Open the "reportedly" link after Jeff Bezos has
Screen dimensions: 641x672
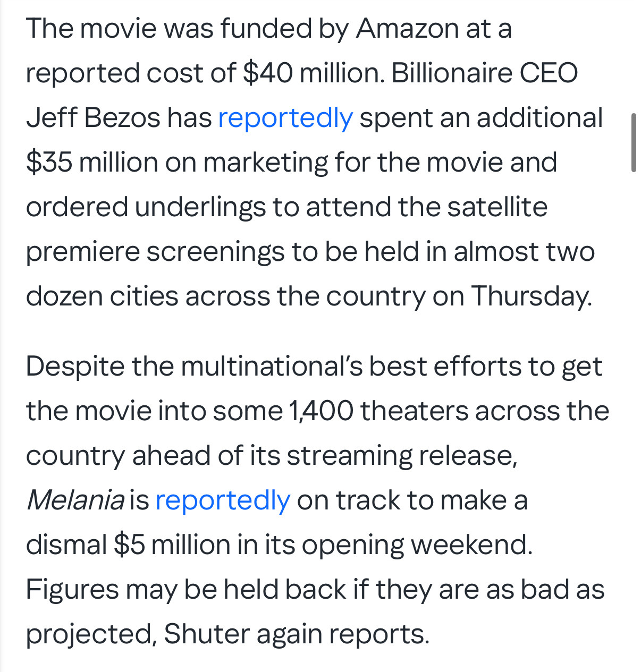click(x=285, y=118)
